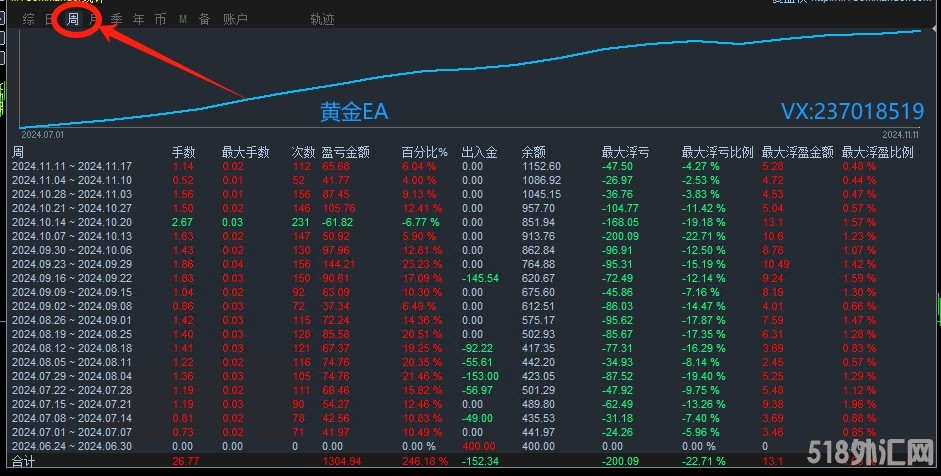The width and height of the screenshot is (941, 476).
Task: Click the 手数 column header
Action: [x=184, y=153]
